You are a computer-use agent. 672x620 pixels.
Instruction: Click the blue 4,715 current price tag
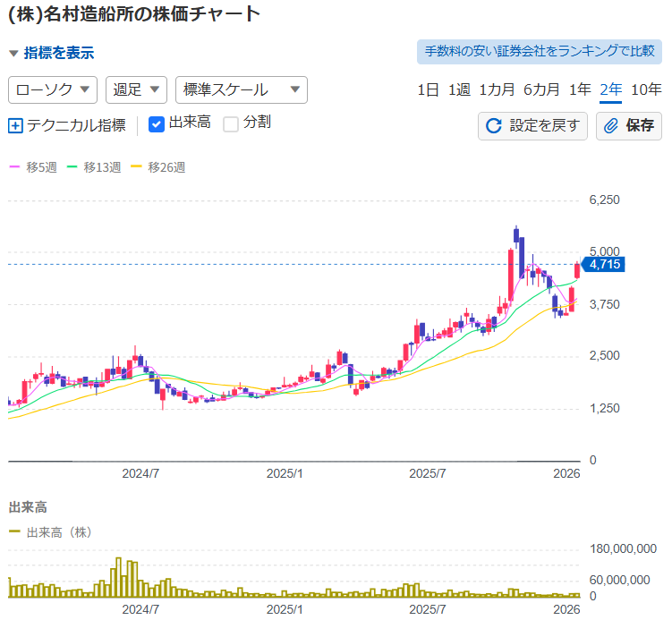pyautogui.click(x=605, y=265)
